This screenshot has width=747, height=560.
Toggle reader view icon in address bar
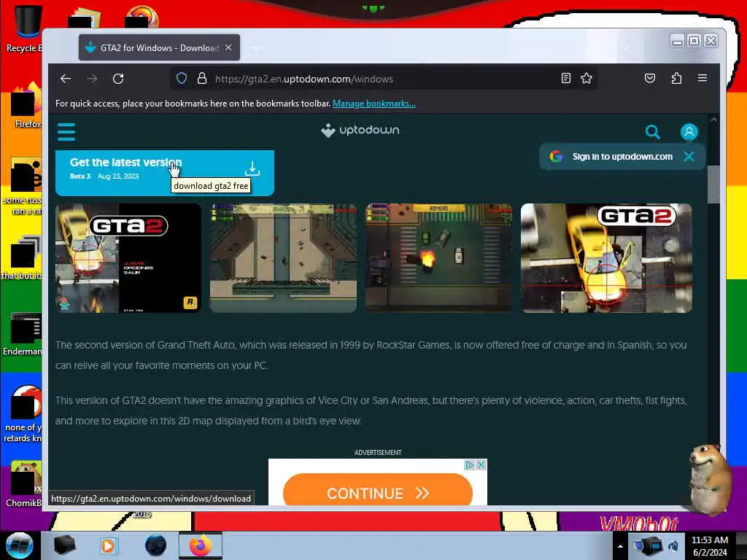565,79
